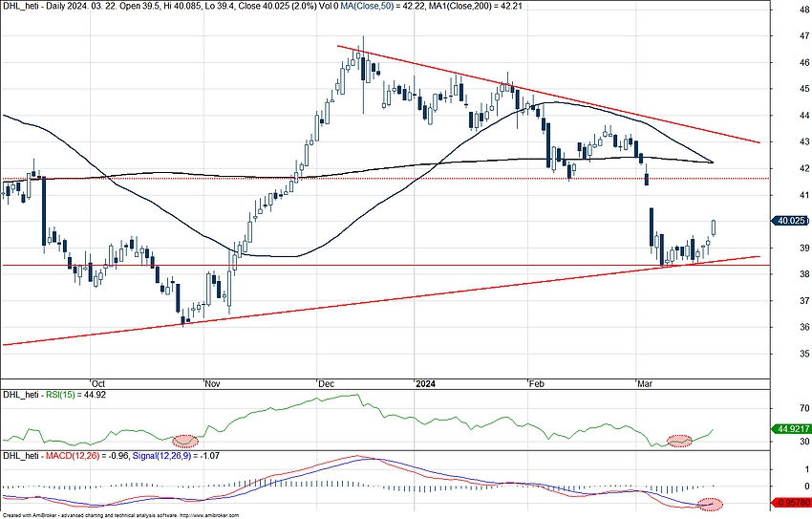
Task: Select the red oval on RSI near March
Action: click(679, 441)
